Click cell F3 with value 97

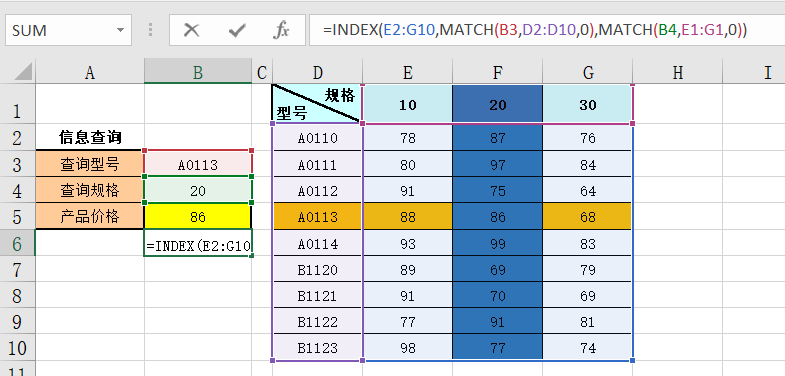tap(498, 163)
